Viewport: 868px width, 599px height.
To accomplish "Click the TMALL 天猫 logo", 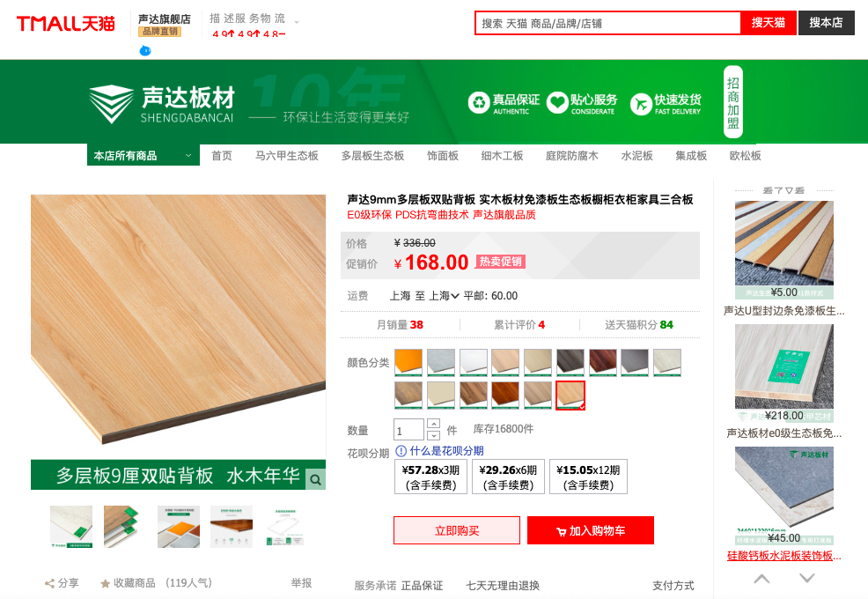I will 66,23.
